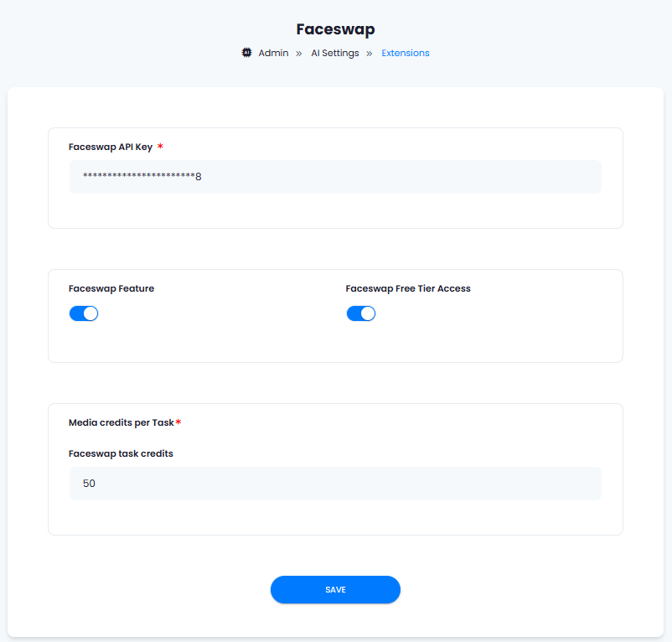The image size is (672, 642).
Task: Click the AI chip icon in breadcrumb
Action: pos(247,53)
